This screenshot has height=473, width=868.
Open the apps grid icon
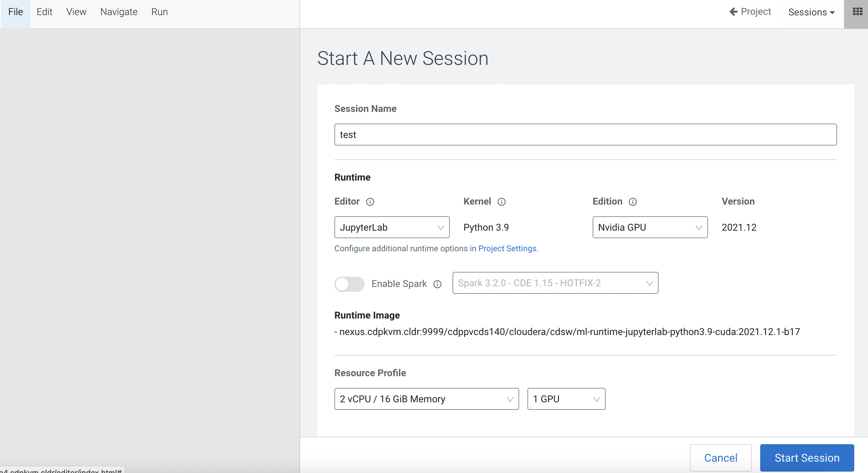click(x=857, y=12)
